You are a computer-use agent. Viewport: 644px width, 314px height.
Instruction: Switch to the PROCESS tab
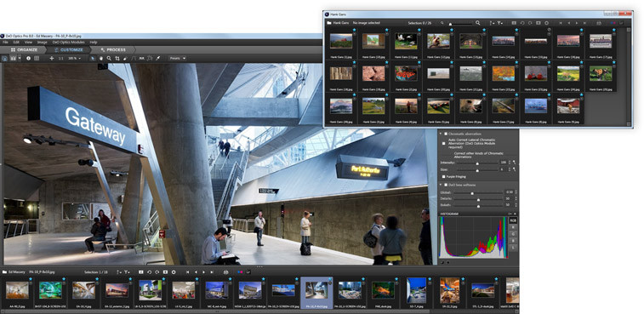tap(112, 49)
